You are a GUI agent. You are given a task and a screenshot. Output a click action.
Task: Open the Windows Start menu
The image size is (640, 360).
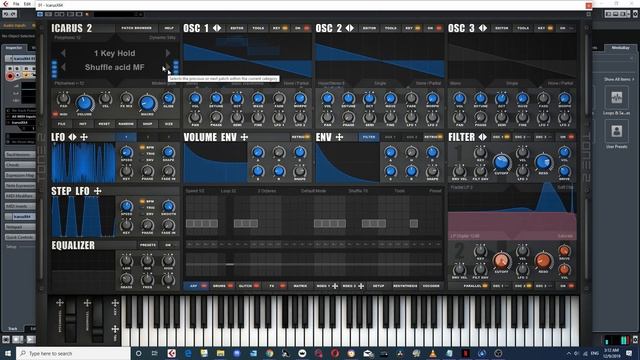8,353
